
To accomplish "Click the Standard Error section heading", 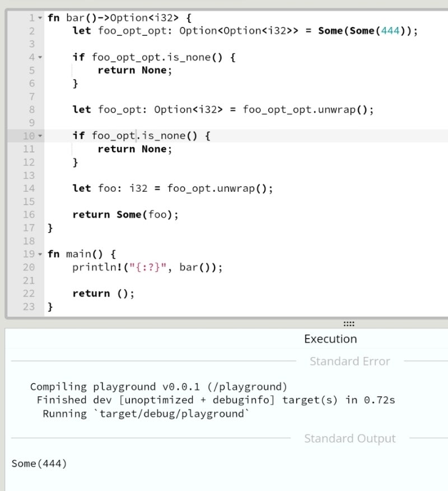I will (x=349, y=362).
